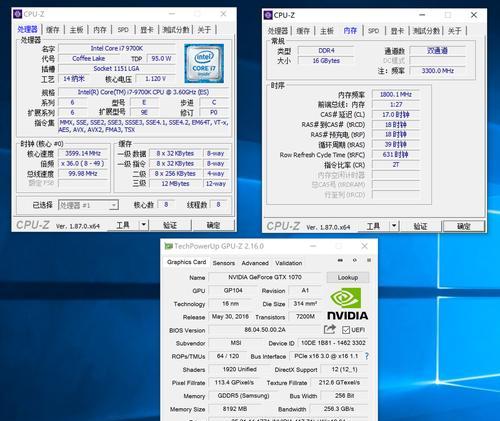Switch to 主板 tab in right CPU-Z
The image size is (500, 421).
tap(327, 31)
